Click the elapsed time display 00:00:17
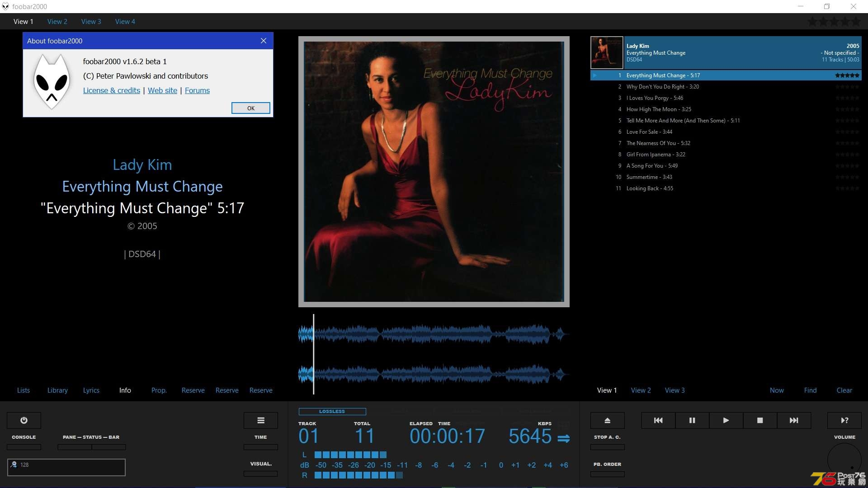Viewport: 868px width, 488px height. point(447,436)
